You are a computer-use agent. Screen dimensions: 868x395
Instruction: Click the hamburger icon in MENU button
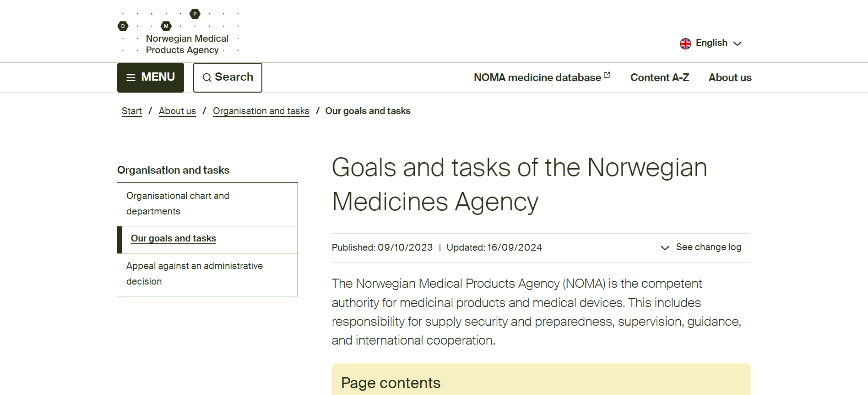click(131, 77)
